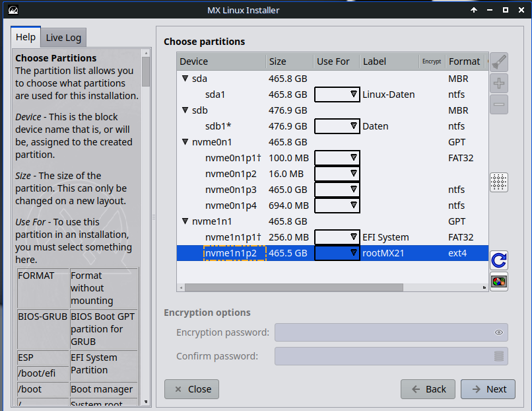Click the Encryption password field
Screen dimensions: 532x411
391,332
